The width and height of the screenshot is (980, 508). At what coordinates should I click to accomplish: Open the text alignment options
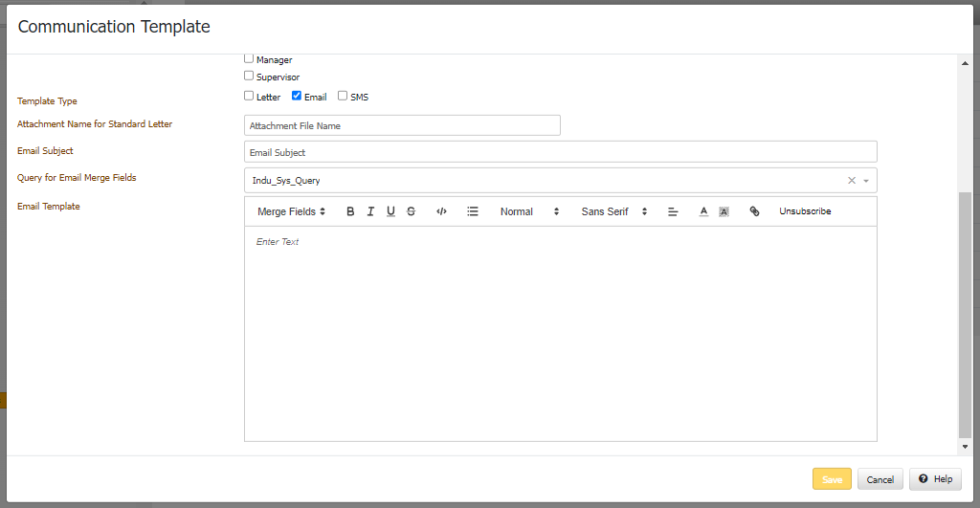tap(673, 211)
